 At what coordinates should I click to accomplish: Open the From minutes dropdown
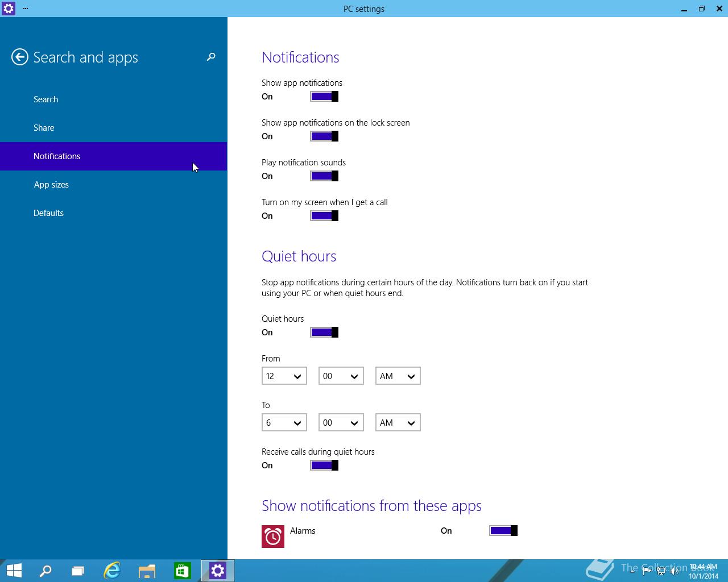(x=341, y=376)
